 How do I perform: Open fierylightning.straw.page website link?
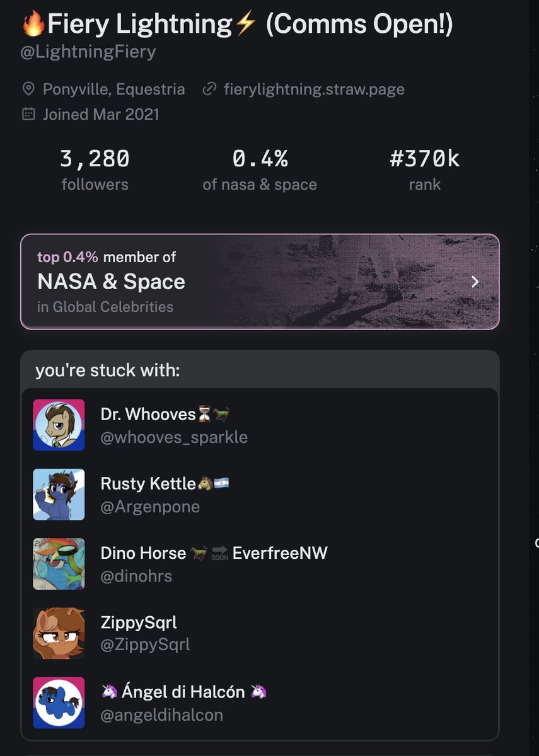[314, 89]
